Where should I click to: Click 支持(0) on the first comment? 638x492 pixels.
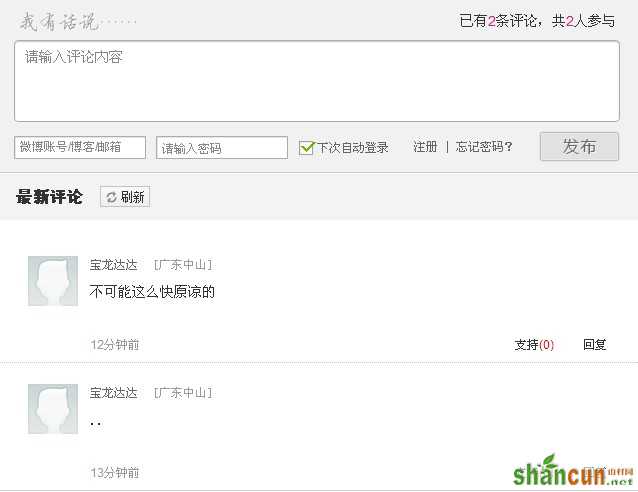[x=534, y=345]
